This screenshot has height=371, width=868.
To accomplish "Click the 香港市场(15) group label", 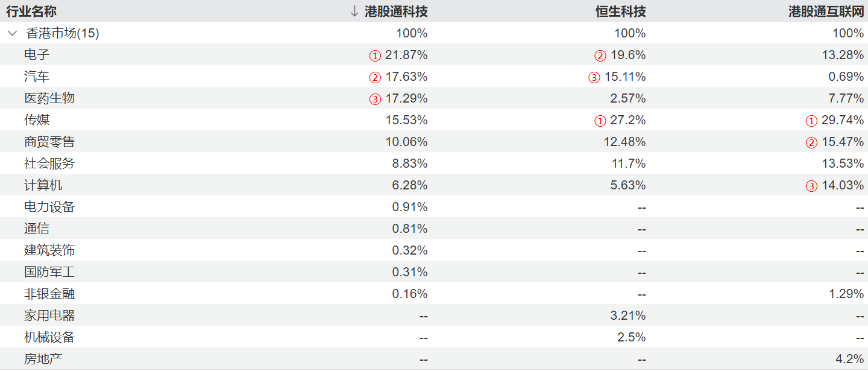I will pyautogui.click(x=63, y=33).
